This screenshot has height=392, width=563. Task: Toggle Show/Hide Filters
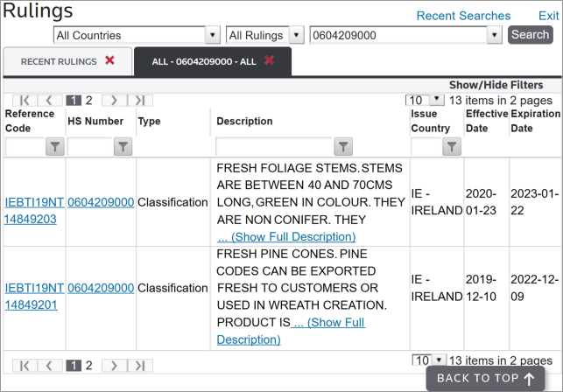click(496, 85)
